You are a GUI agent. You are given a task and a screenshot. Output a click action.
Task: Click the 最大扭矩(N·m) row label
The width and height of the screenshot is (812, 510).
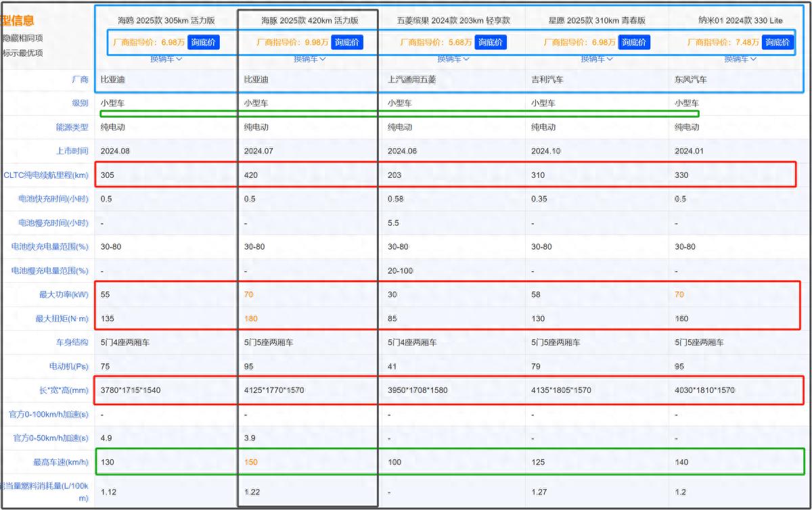pos(62,319)
